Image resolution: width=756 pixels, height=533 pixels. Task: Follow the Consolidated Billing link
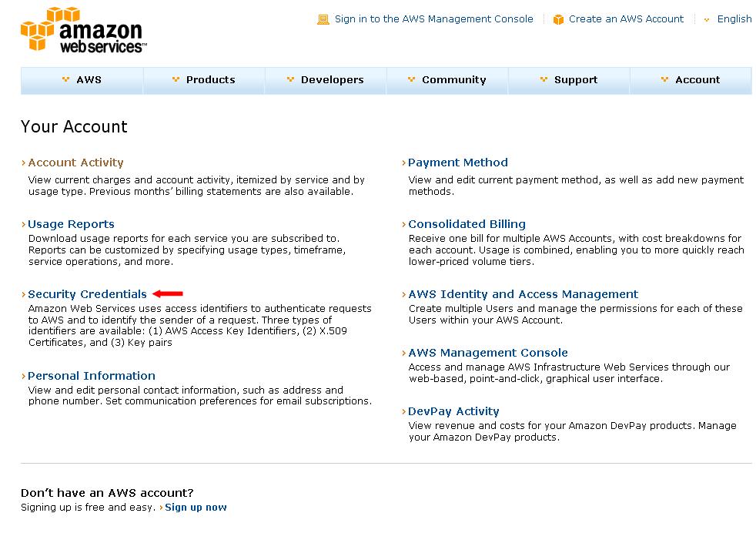467,224
